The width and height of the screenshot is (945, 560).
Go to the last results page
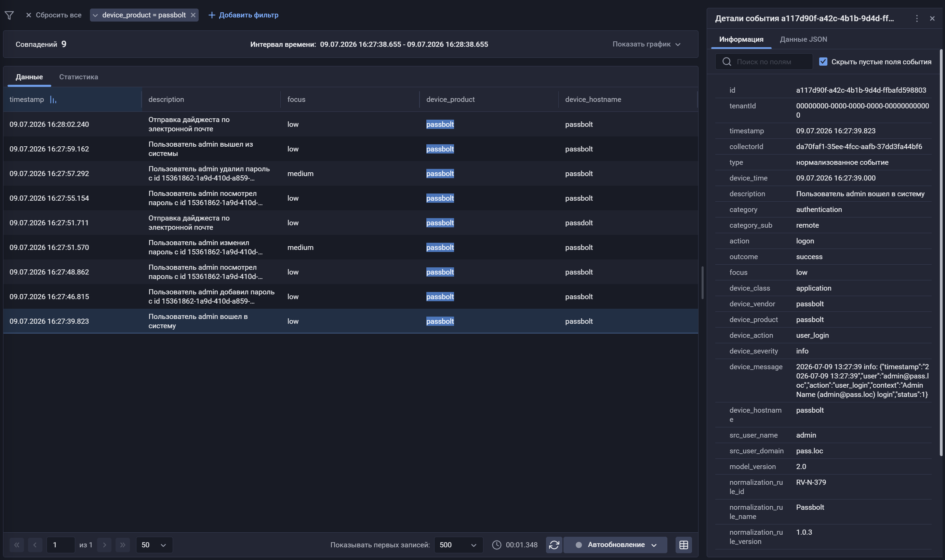(123, 545)
